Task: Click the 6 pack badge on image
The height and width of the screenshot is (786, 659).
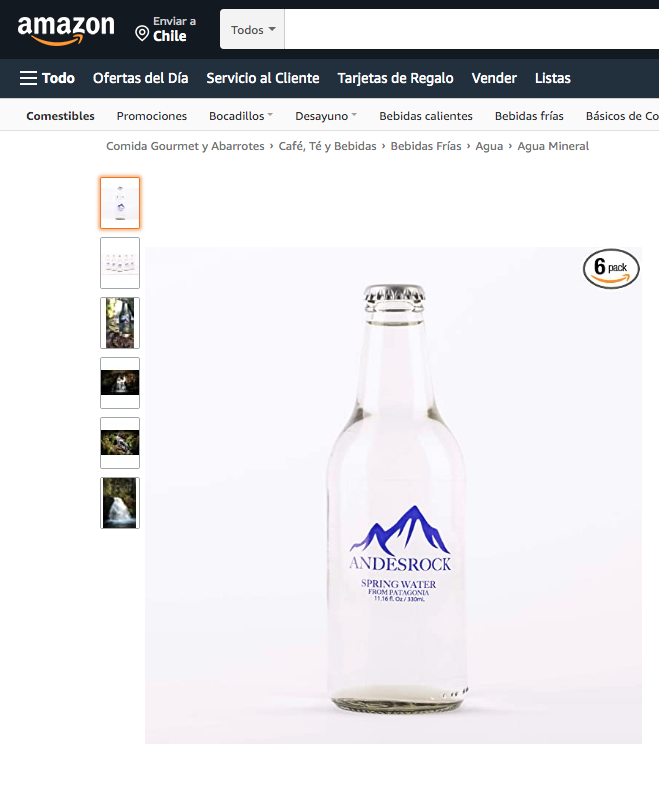Action: (611, 269)
